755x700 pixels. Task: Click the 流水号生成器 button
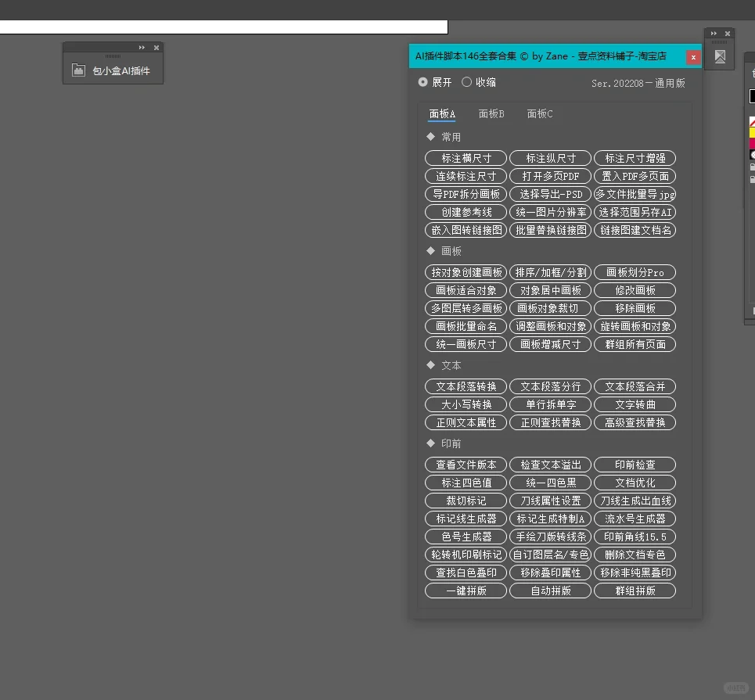point(635,519)
